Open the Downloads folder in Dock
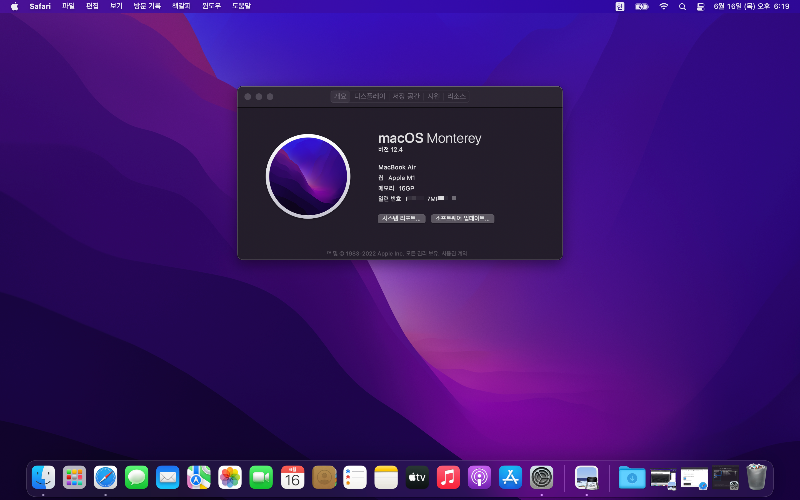The width and height of the screenshot is (800, 500). [632, 478]
